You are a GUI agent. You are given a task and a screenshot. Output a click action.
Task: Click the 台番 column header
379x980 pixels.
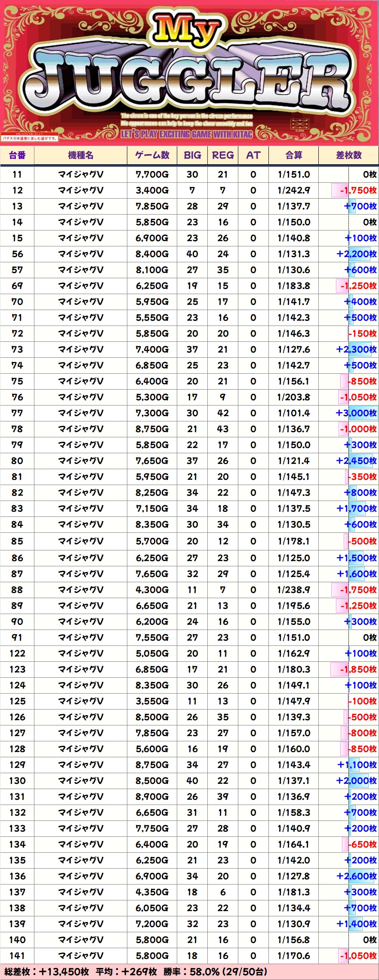pos(17,155)
